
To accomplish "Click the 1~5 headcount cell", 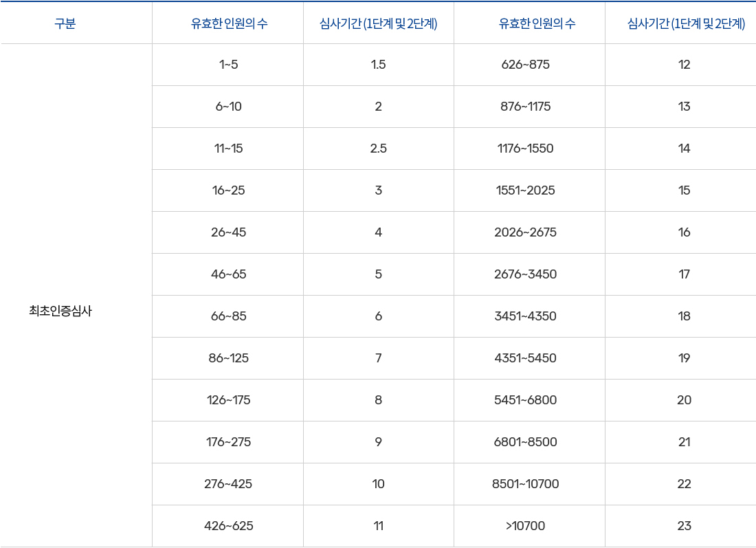I will click(x=229, y=65).
